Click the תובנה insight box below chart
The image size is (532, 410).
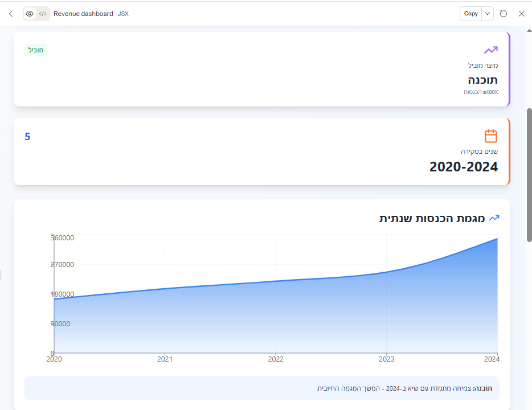(262, 388)
